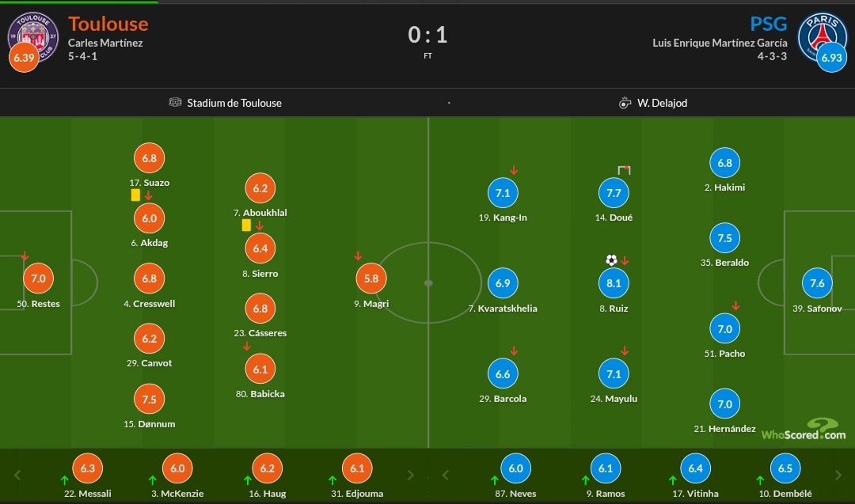Viewport: 855px width, 504px height.
Task: Click the WhoScored.com logo
Action: (x=804, y=430)
